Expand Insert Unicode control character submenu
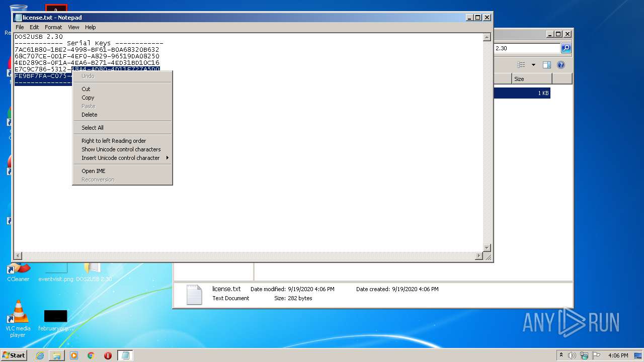Image resolution: width=644 pixels, height=362 pixels. tap(123, 158)
